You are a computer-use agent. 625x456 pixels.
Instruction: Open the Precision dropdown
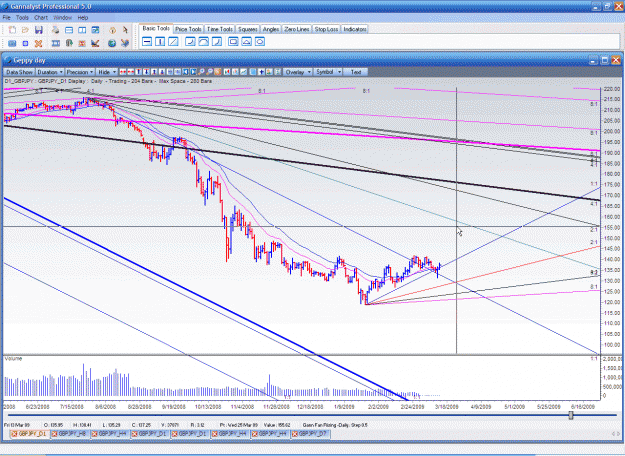[x=80, y=72]
